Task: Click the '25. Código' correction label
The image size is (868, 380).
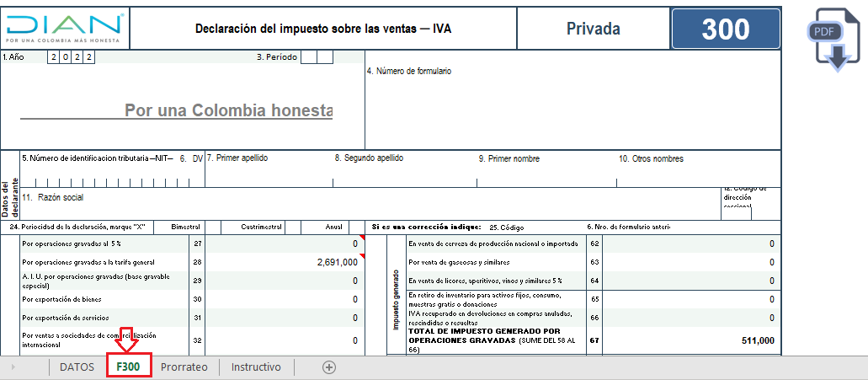Action: point(507,227)
